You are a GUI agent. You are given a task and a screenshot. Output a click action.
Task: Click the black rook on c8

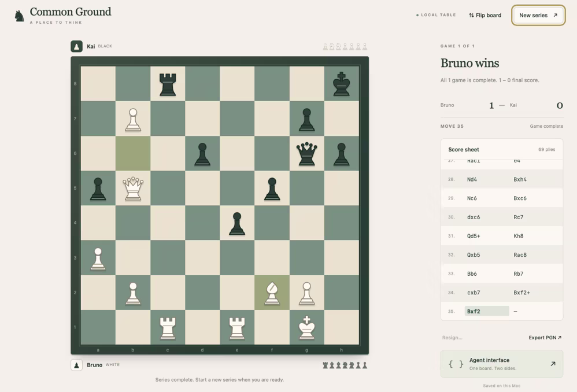click(x=168, y=84)
